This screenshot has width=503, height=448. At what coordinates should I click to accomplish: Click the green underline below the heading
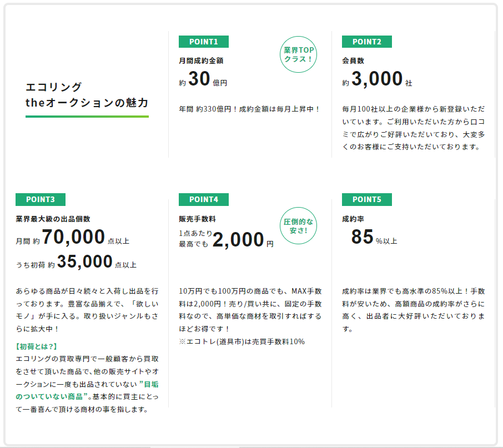(x=87, y=117)
